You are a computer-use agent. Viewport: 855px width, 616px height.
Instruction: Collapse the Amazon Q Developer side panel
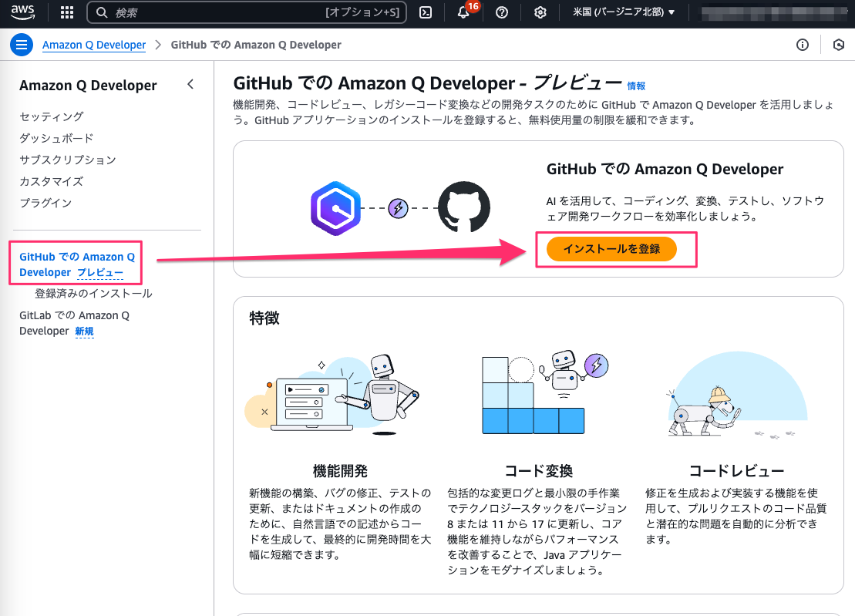tap(190, 85)
